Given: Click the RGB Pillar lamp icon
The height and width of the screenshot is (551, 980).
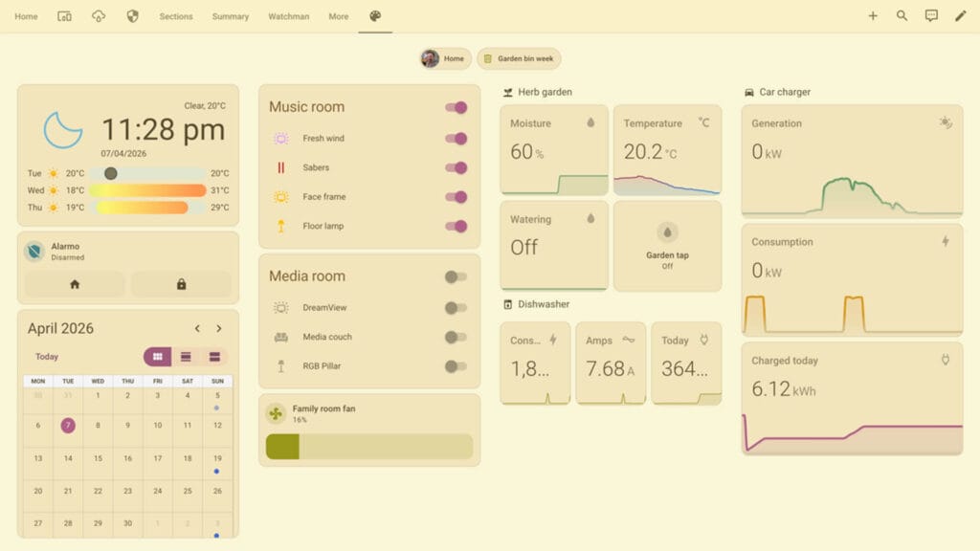Looking at the screenshot, I should click(x=281, y=366).
